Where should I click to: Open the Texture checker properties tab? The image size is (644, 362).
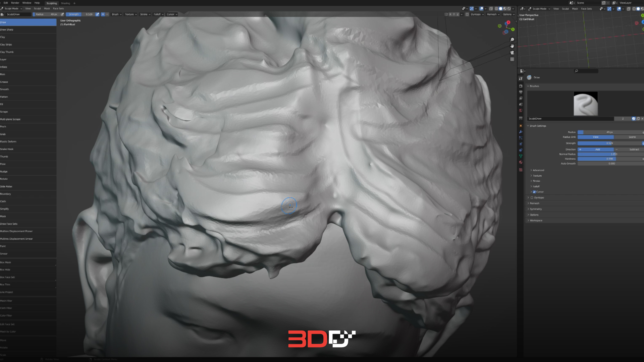click(521, 170)
